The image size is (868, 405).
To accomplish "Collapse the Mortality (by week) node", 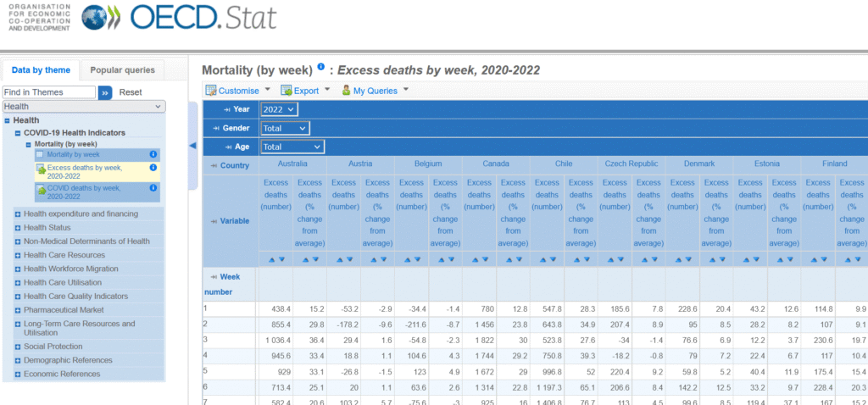I will pyautogui.click(x=29, y=144).
